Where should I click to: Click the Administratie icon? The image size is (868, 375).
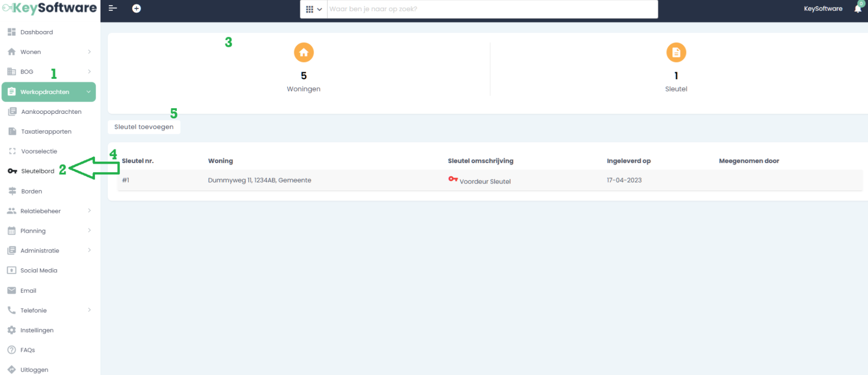click(x=12, y=251)
